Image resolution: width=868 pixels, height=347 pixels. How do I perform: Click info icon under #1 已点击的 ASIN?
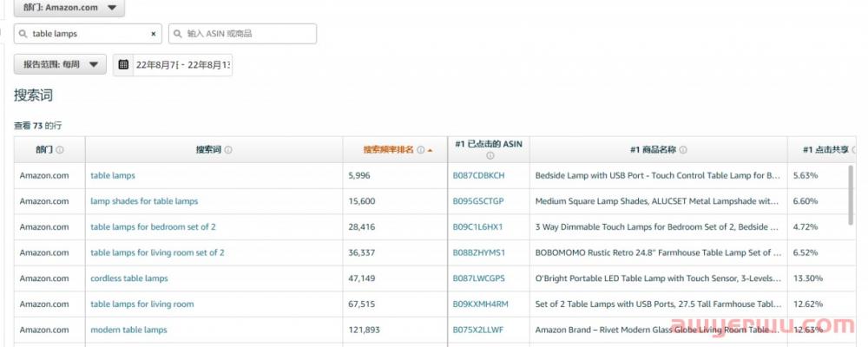click(489, 156)
